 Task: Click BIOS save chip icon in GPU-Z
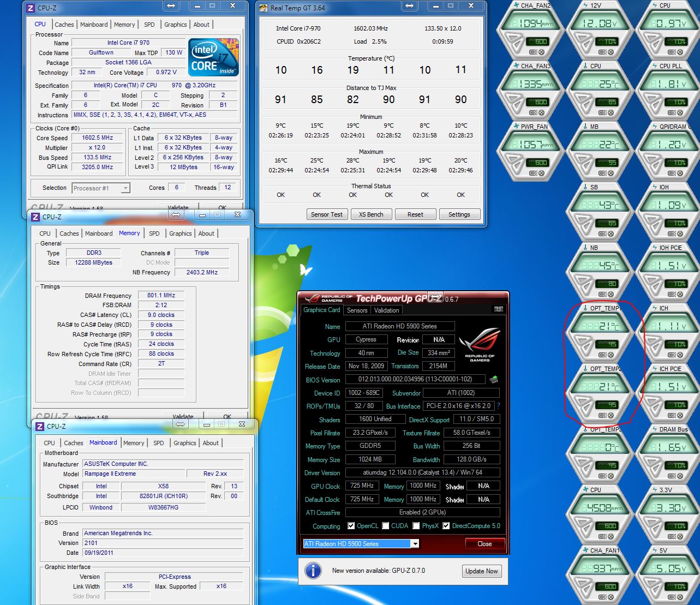(494, 379)
